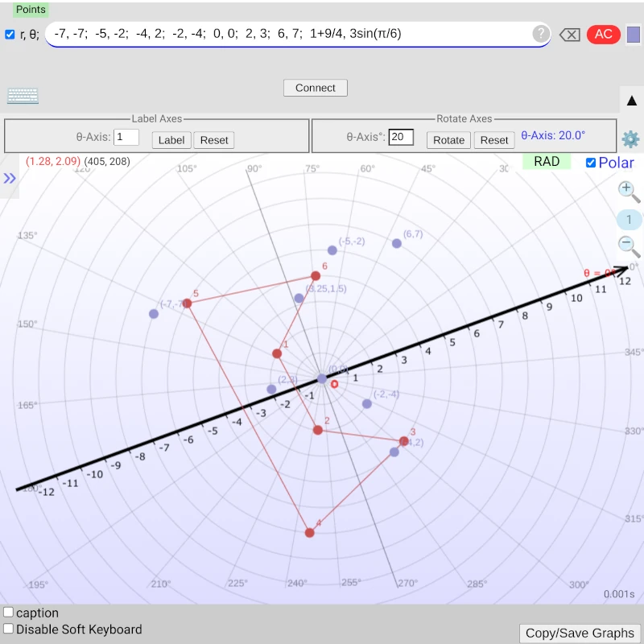Focus the Rotate Axes θ-Axis° input
The height and width of the screenshot is (644, 644).
point(401,137)
